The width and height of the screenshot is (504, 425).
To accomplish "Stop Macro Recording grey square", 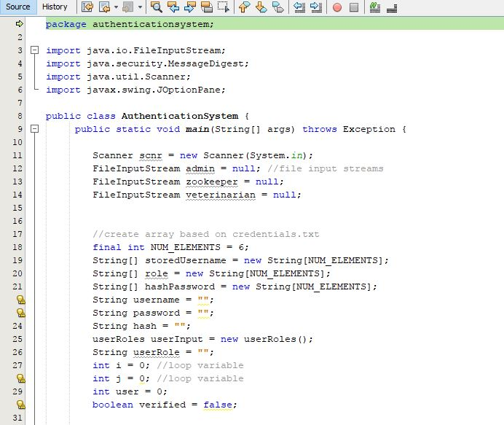I will [x=354, y=7].
